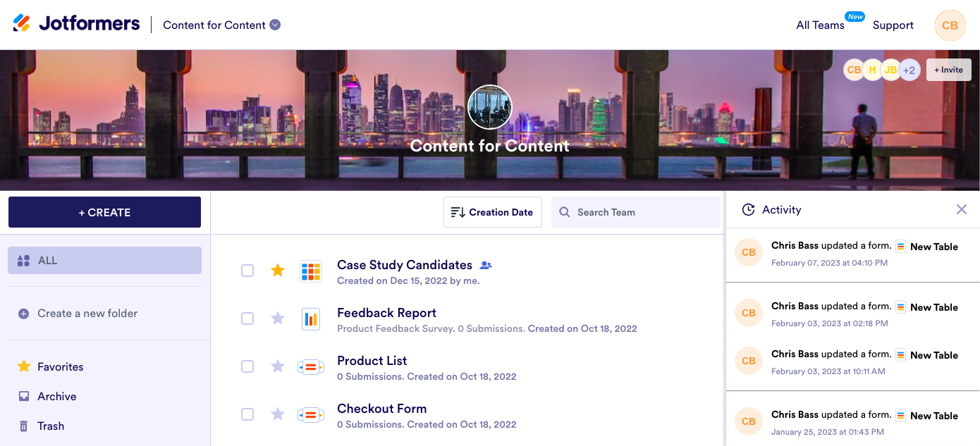Go to All Teams

(x=820, y=25)
